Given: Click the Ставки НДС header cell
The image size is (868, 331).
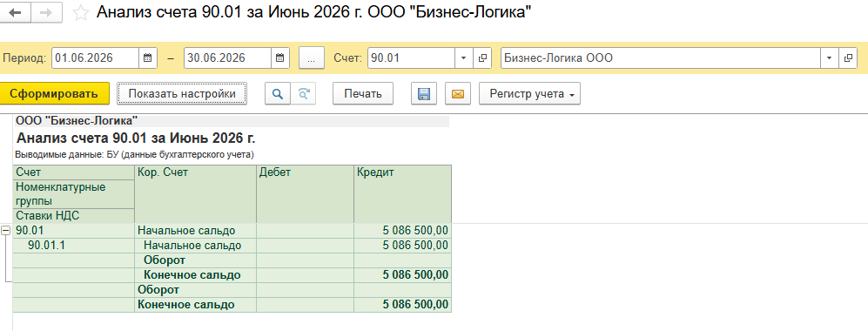Looking at the screenshot, I should pyautogui.click(x=74, y=216).
